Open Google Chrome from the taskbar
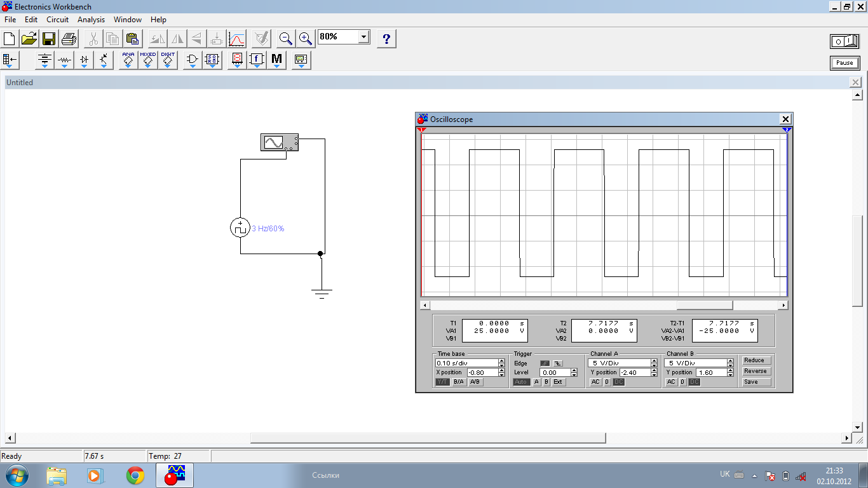The height and width of the screenshot is (488, 868). click(135, 475)
